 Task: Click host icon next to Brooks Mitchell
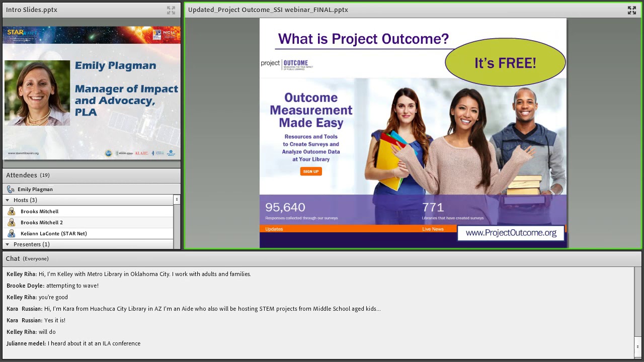pos(11,212)
